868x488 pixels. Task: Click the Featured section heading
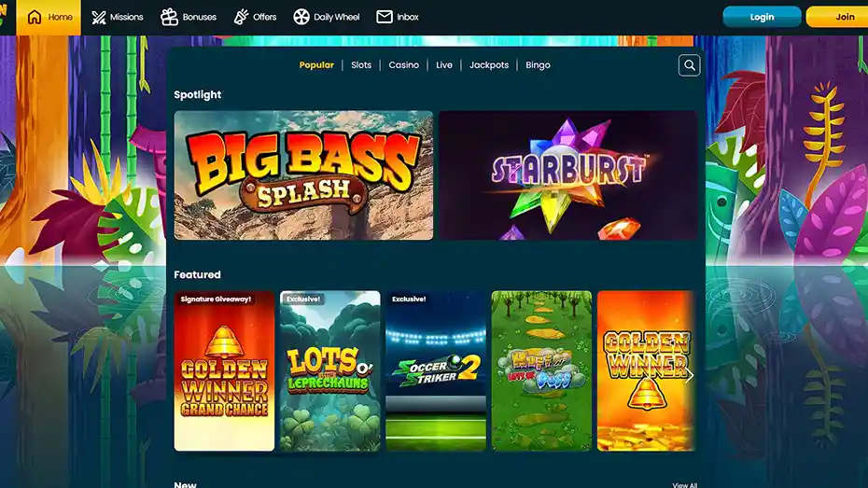click(x=197, y=274)
